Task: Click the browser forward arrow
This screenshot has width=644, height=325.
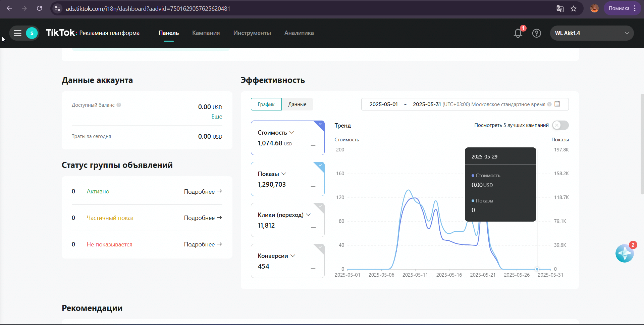Action: (24, 8)
